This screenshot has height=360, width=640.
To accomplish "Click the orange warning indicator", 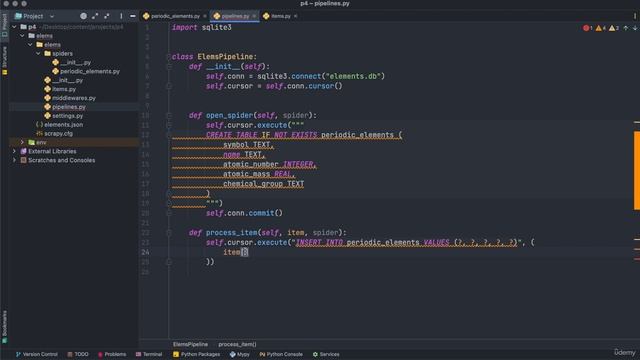I will [600, 28].
